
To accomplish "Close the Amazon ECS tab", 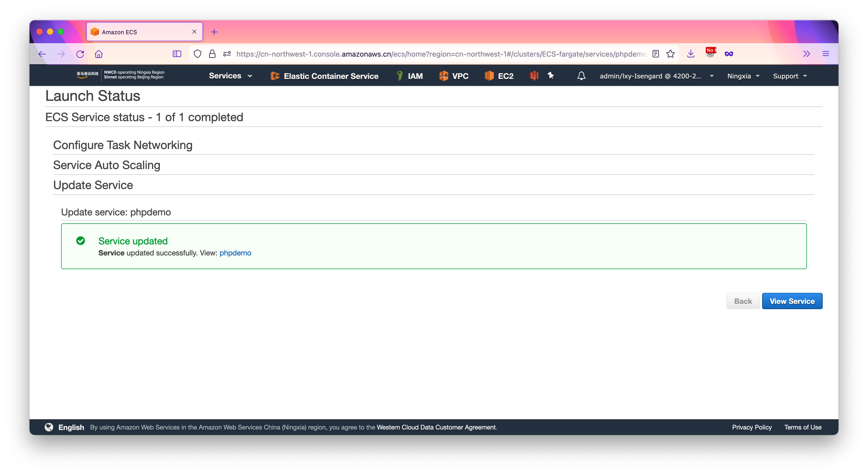I will (194, 32).
